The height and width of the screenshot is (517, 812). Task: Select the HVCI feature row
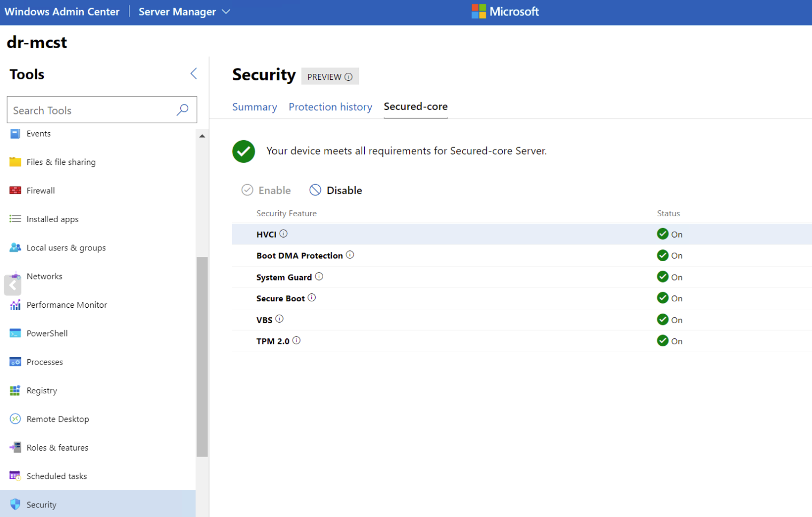522,234
